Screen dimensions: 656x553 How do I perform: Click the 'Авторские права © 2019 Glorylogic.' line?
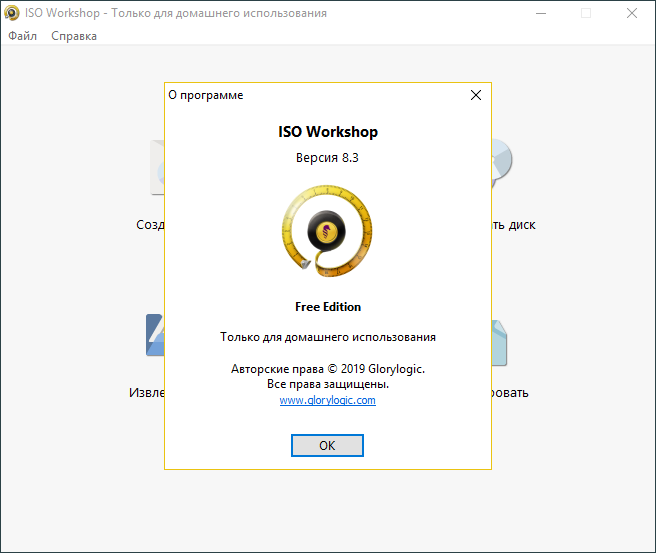328,369
